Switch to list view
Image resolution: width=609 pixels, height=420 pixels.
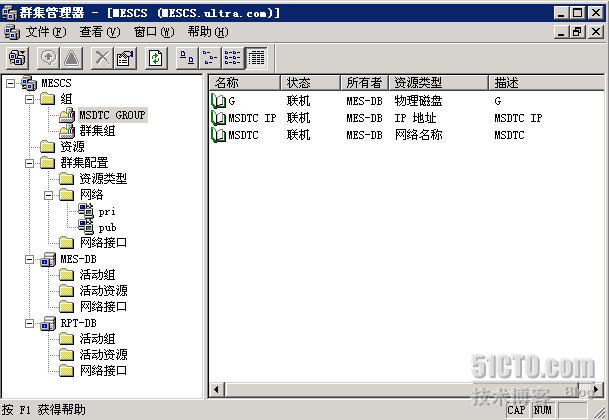(233, 58)
